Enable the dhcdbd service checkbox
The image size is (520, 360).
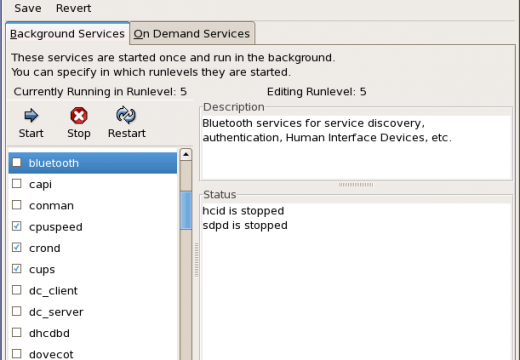(x=17, y=333)
